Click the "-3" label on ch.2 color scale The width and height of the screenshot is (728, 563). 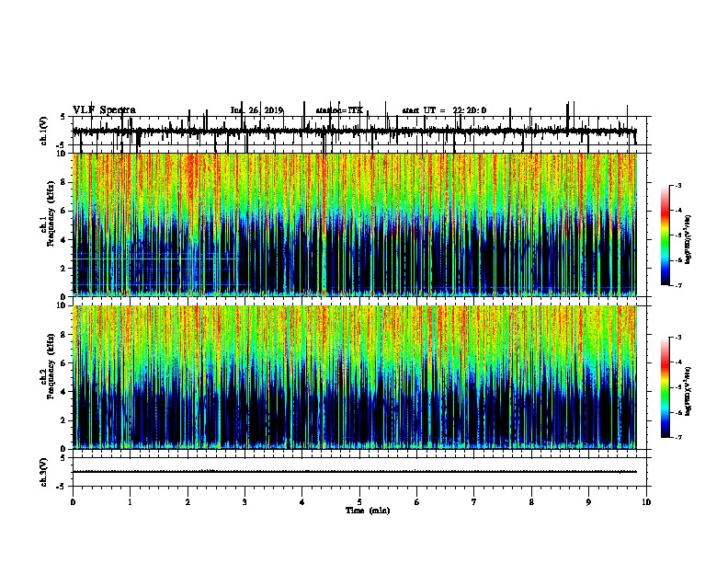tap(677, 338)
